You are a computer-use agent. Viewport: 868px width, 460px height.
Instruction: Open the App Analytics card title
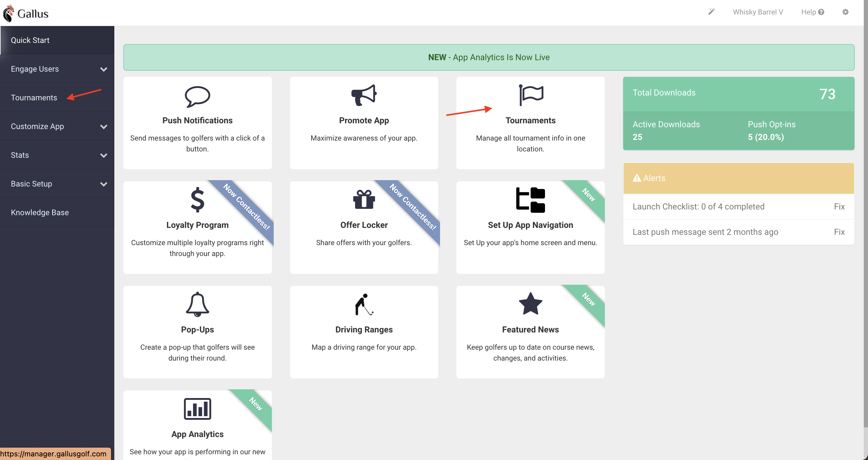197,434
